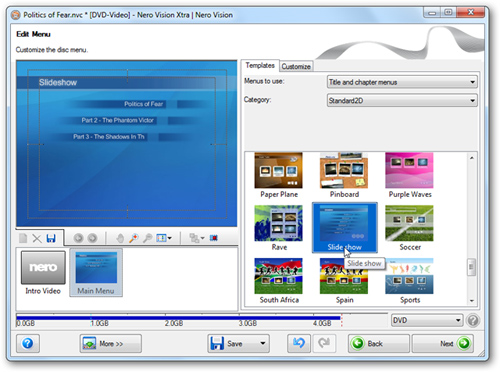Click the blue floppy save-template icon
This screenshot has height=372, width=500.
(51, 238)
